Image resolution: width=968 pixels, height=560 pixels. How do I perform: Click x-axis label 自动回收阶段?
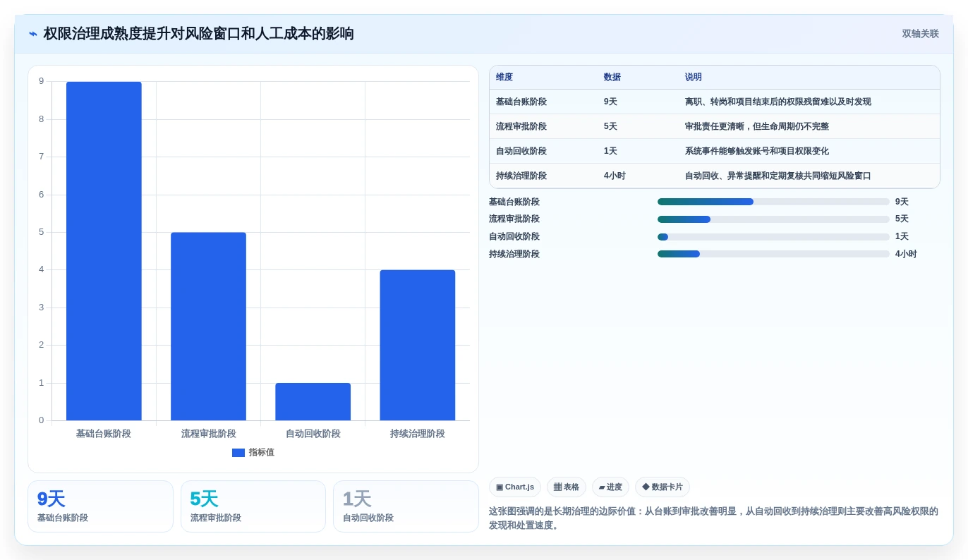point(313,434)
